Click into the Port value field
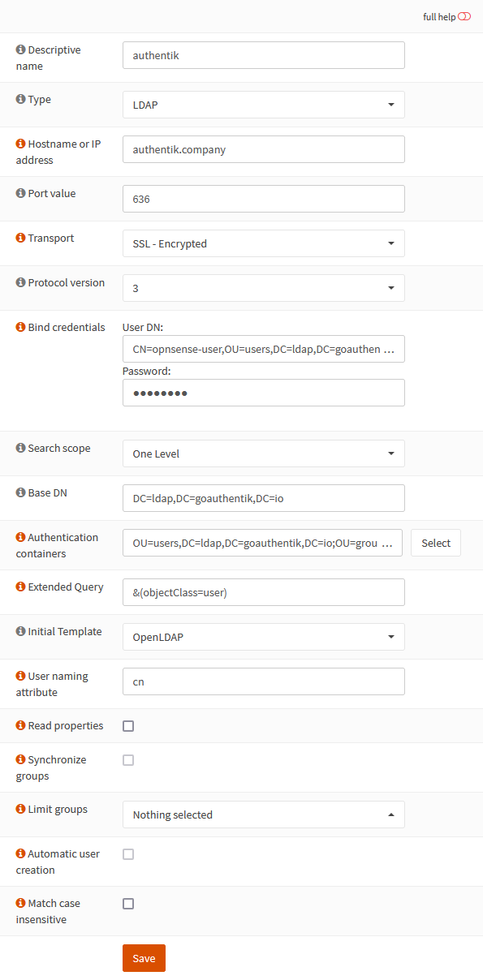The height and width of the screenshot is (980, 483). coord(264,199)
